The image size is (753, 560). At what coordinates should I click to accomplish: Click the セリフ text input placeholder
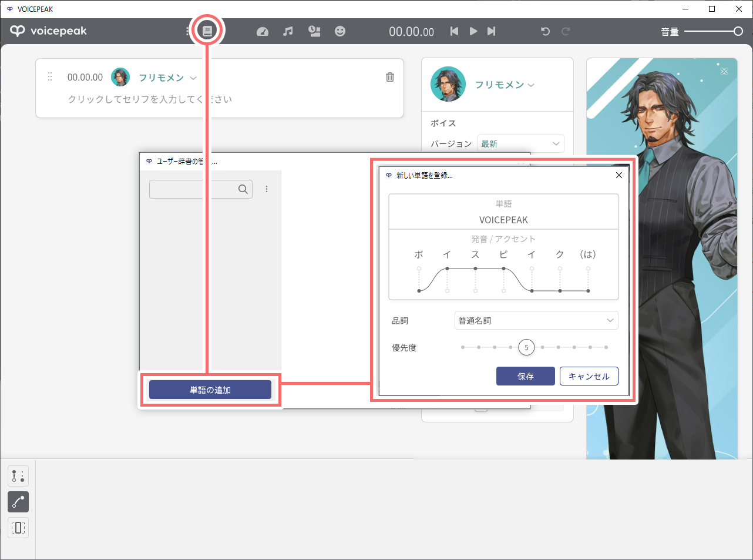(150, 99)
